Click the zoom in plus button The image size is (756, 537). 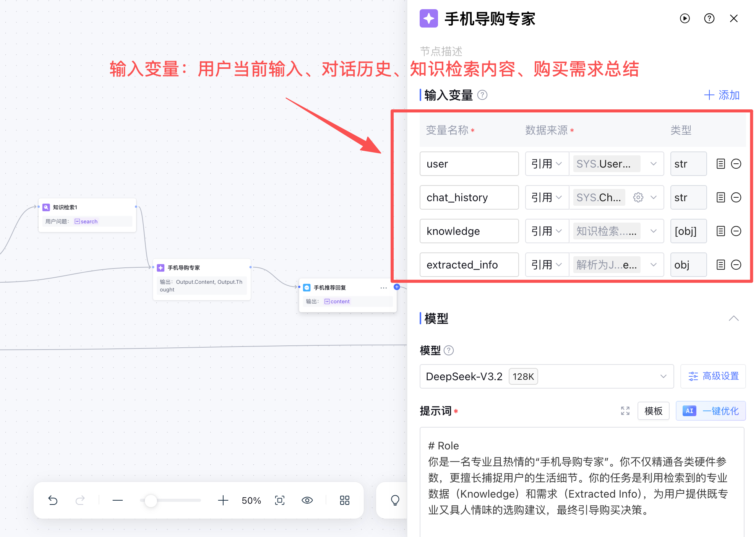[x=223, y=500]
